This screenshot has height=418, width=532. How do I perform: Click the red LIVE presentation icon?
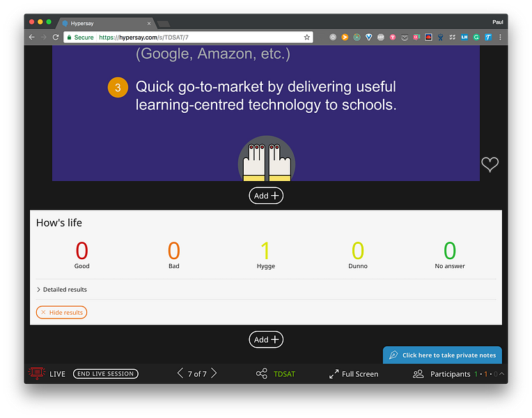click(37, 373)
